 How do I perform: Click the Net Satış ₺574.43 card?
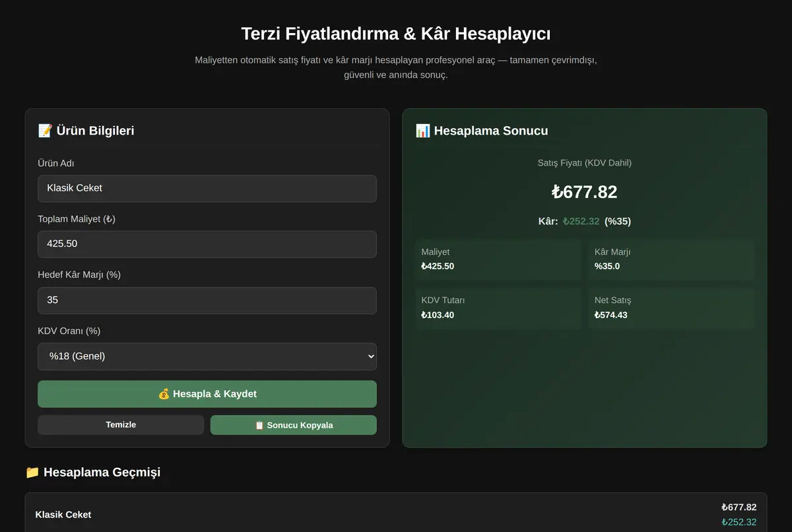pyautogui.click(x=671, y=308)
